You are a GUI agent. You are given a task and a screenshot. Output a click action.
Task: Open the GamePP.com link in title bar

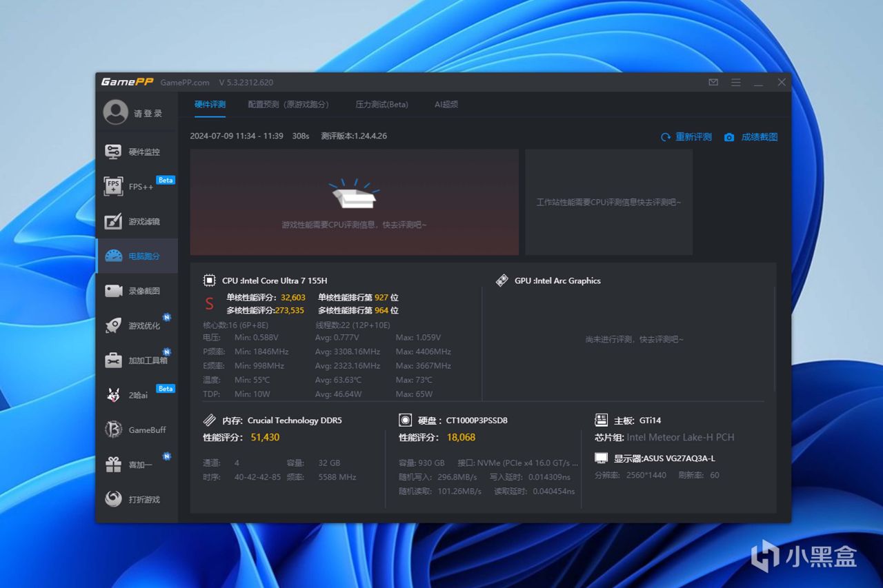185,83
